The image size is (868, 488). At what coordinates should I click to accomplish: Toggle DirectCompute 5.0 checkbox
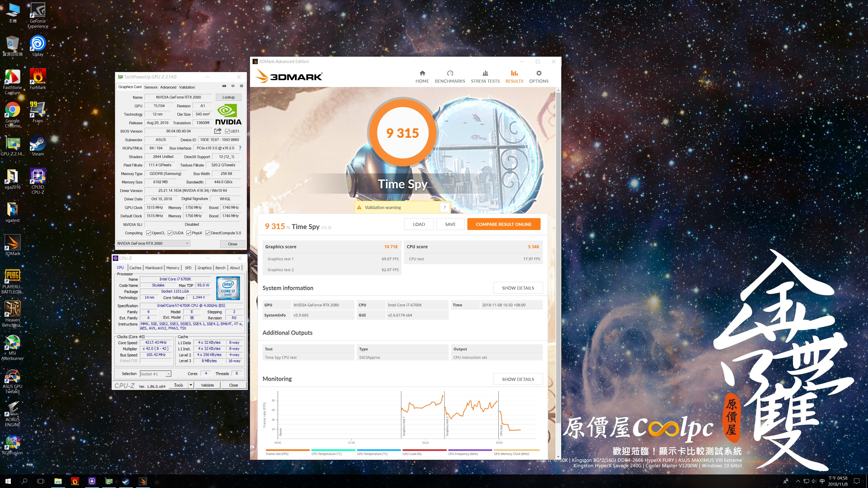(208, 233)
